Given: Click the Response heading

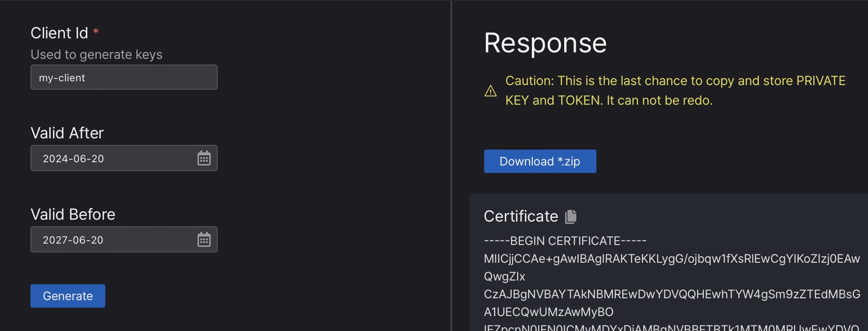Looking at the screenshot, I should pos(545,43).
